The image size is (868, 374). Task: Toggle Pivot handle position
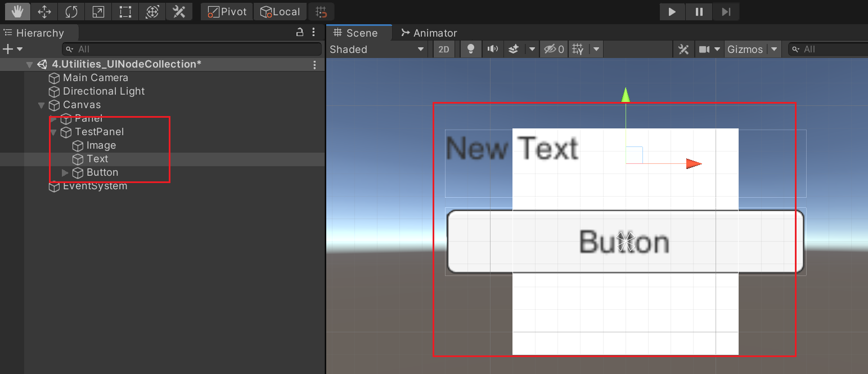227,11
